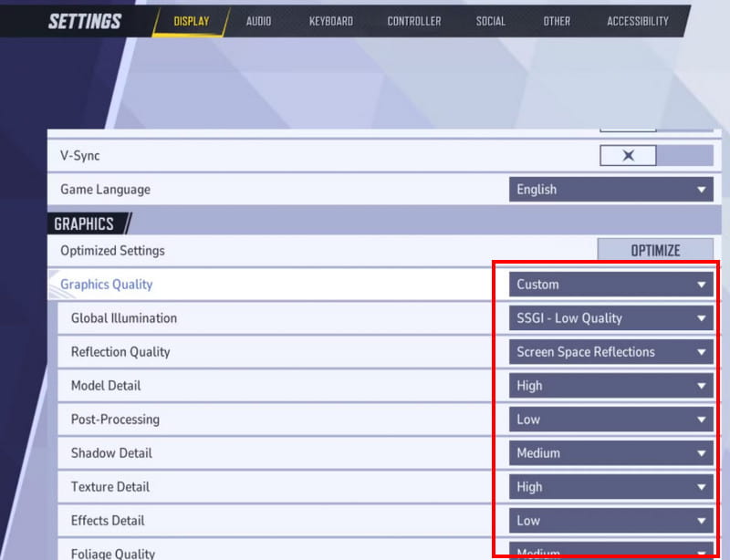730x560 pixels.
Task: Click the Effects Detail dropdown arrow
Action: pyautogui.click(x=701, y=521)
